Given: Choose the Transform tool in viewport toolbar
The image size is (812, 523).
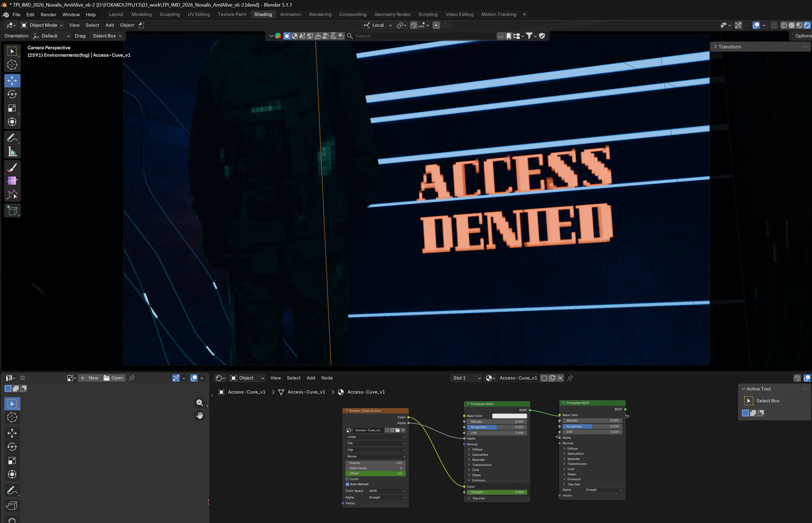Looking at the screenshot, I should (x=12, y=122).
